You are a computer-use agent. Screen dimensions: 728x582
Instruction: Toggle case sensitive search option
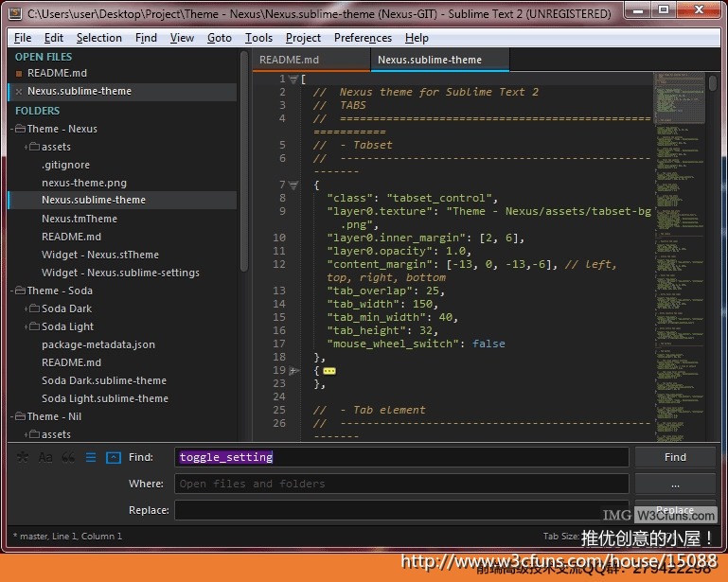click(45, 458)
